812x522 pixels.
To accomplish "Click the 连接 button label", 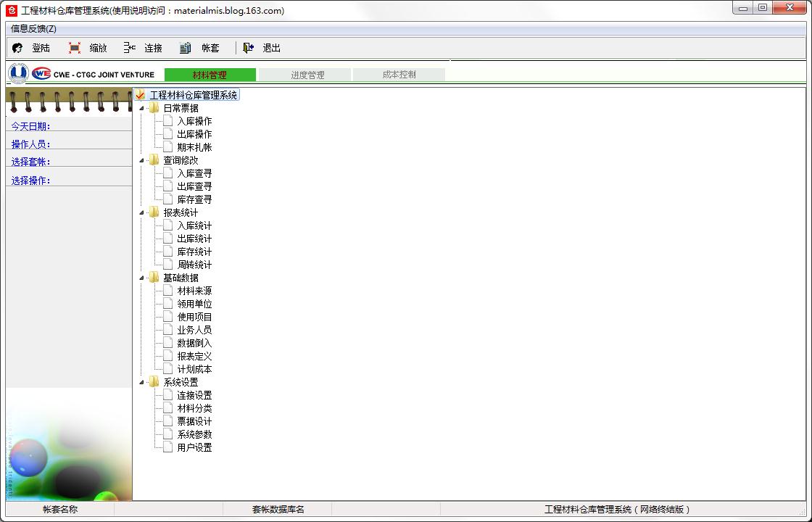I will [153, 48].
